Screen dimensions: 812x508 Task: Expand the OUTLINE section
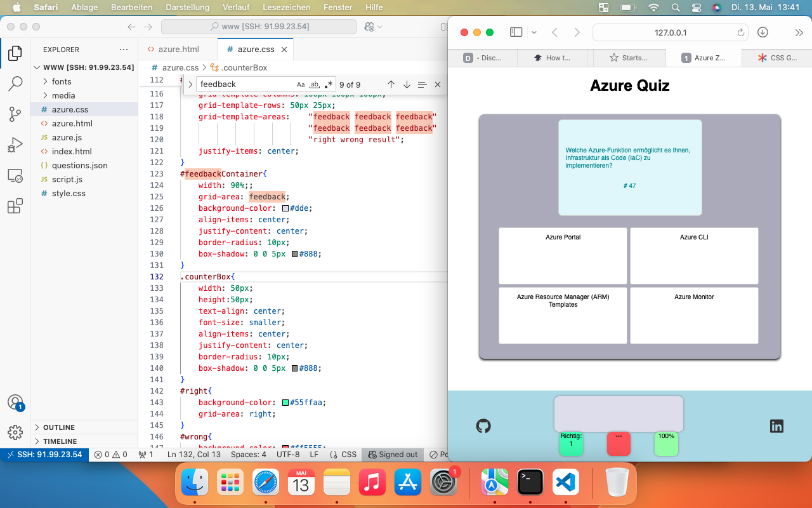59,427
